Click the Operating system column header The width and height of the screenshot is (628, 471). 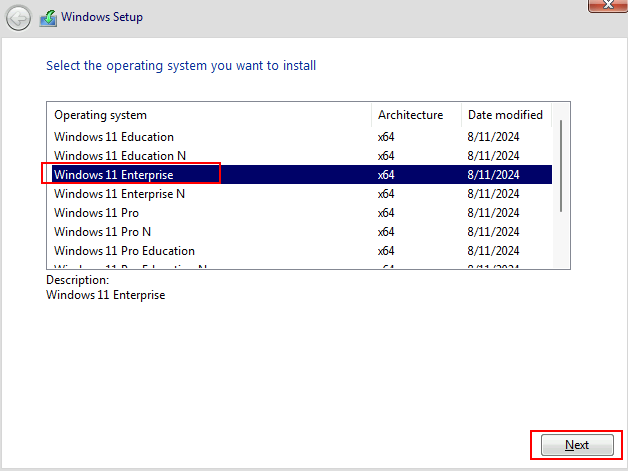209,115
